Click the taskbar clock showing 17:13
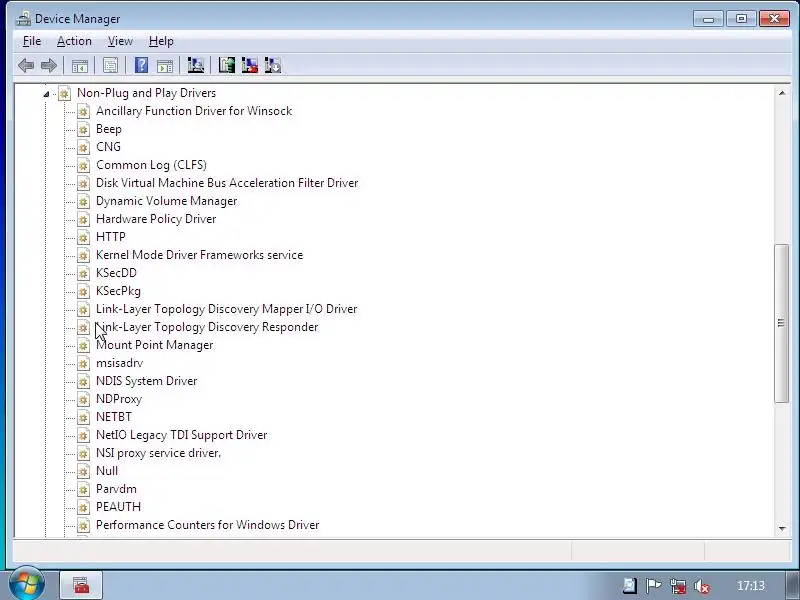 tap(751, 586)
